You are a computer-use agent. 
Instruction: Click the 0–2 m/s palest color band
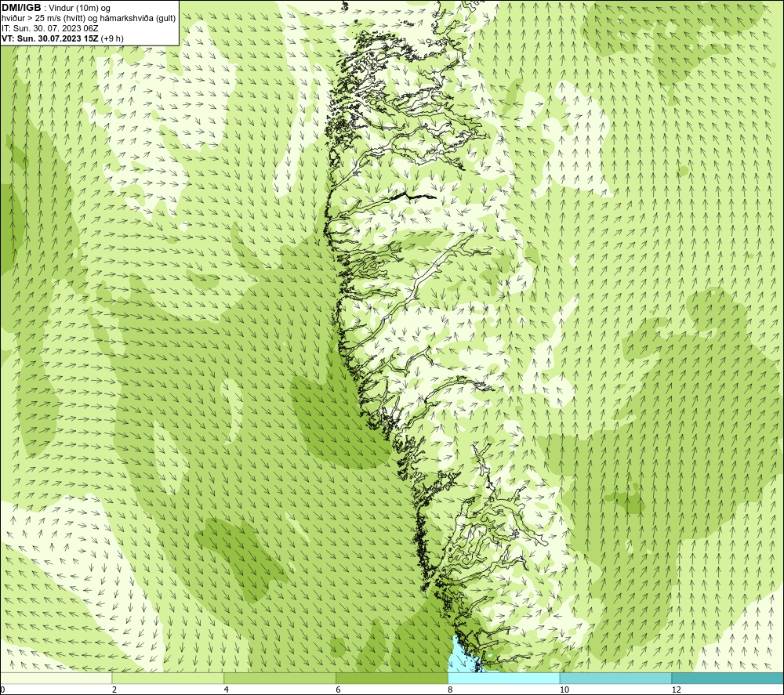[56, 678]
